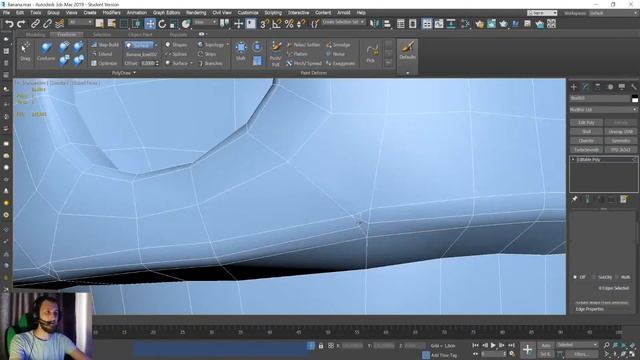Screen dimensions: 640x360
Task: Click the Branches tool
Action: coord(210,63)
